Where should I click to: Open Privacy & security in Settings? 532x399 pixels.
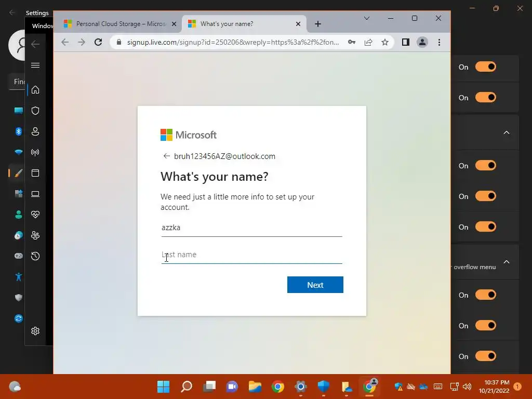[18, 298]
